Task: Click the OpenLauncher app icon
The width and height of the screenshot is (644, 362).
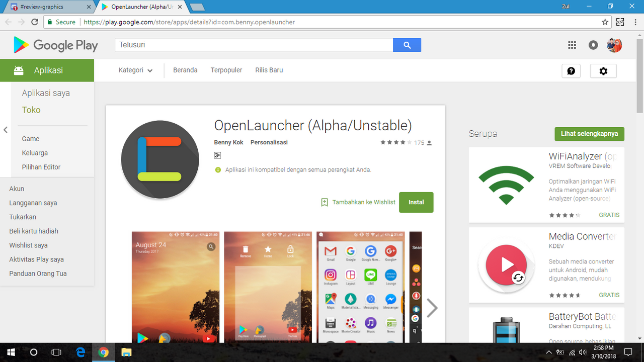Action: tap(160, 159)
